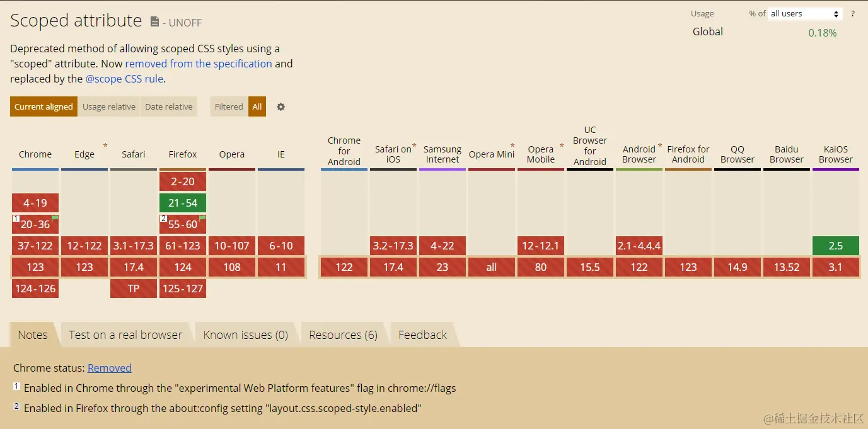
Task: Open Test on a real browser tab
Action: click(x=125, y=335)
